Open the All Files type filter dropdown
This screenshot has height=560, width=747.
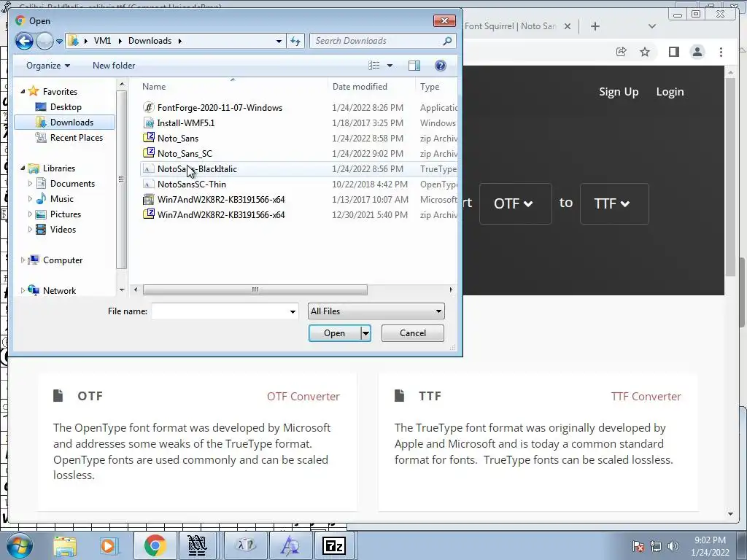pyautogui.click(x=376, y=311)
